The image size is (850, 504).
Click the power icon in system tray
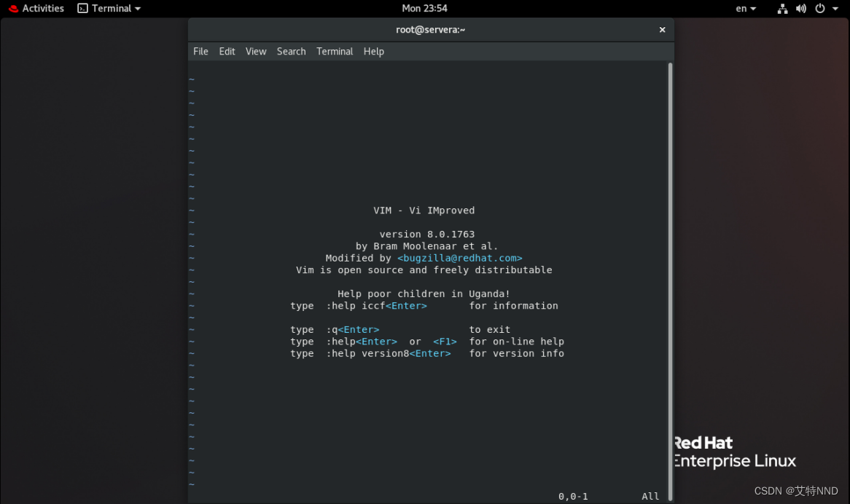(x=820, y=8)
